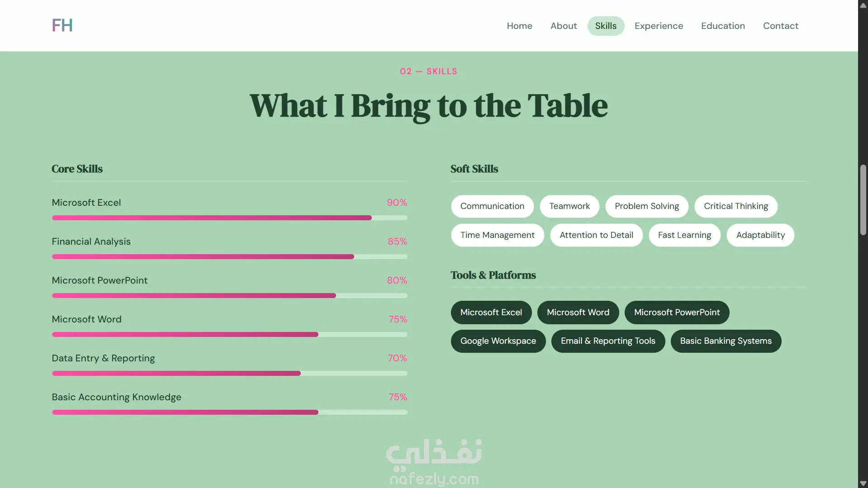This screenshot has width=868, height=488.
Task: Click the Attention to Detail chip
Action: 596,235
